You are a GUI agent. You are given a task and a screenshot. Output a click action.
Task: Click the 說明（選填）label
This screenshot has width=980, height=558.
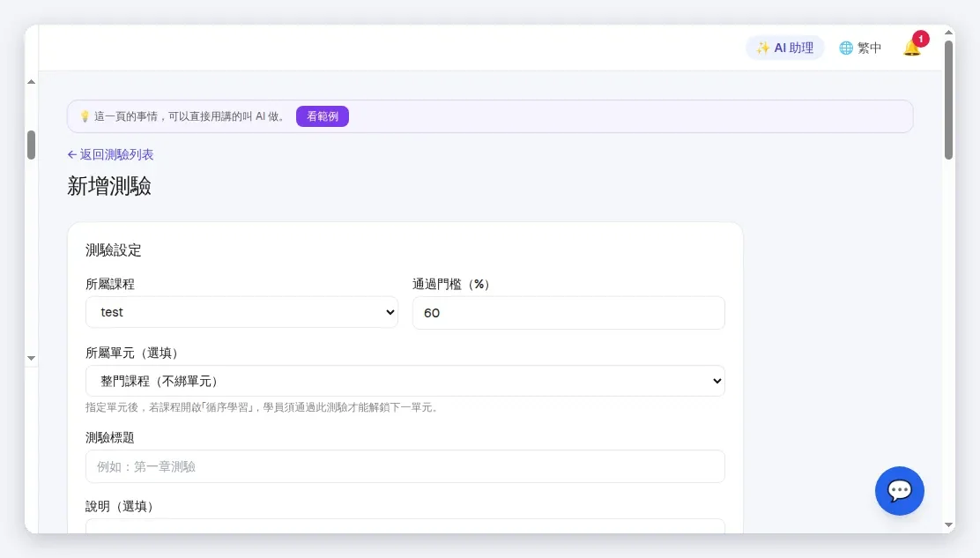coord(120,506)
